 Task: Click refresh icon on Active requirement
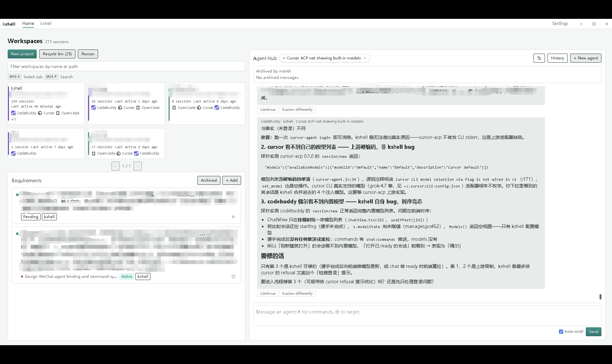(x=233, y=277)
